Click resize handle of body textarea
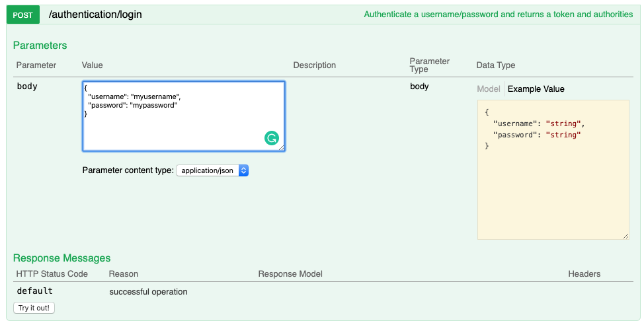 tap(282, 148)
